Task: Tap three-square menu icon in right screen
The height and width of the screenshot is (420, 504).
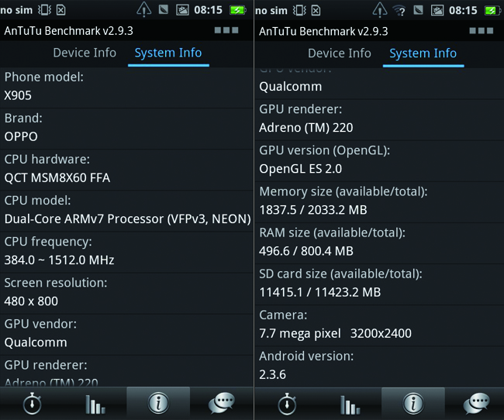Action: tap(482, 30)
